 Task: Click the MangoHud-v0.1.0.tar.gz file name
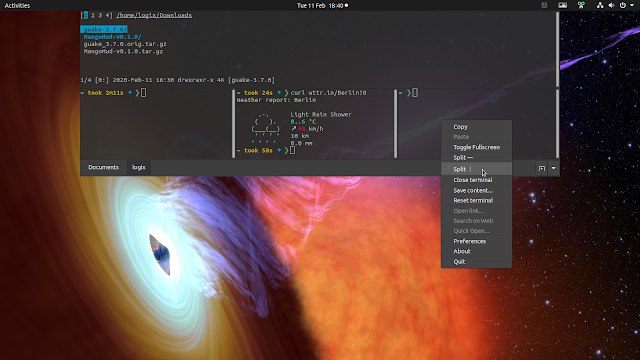point(123,51)
